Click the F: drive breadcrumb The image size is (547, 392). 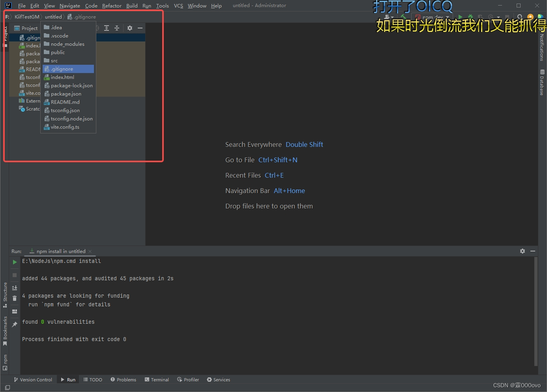7,17
